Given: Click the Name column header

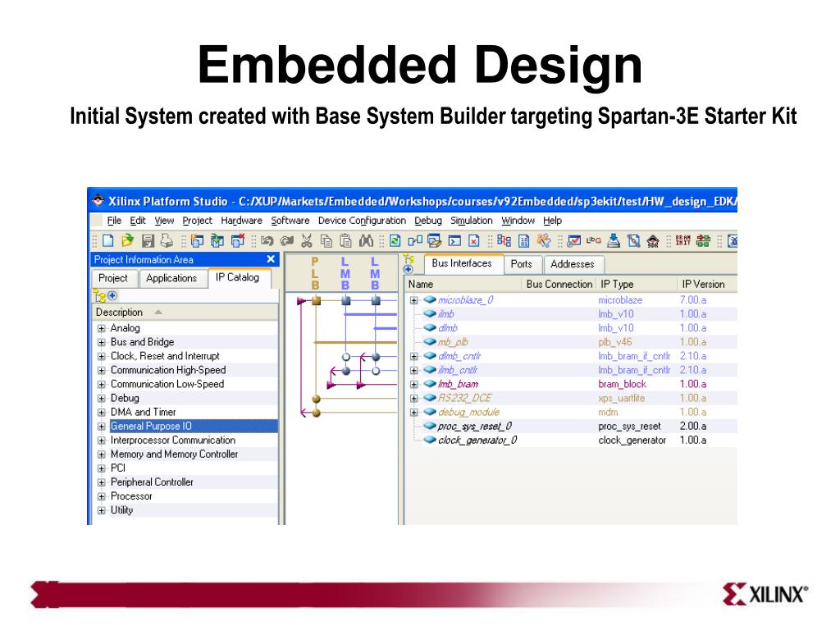Looking at the screenshot, I should [x=463, y=285].
